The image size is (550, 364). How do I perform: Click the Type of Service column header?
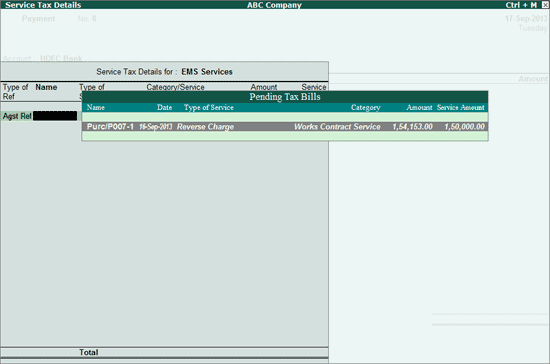point(209,107)
